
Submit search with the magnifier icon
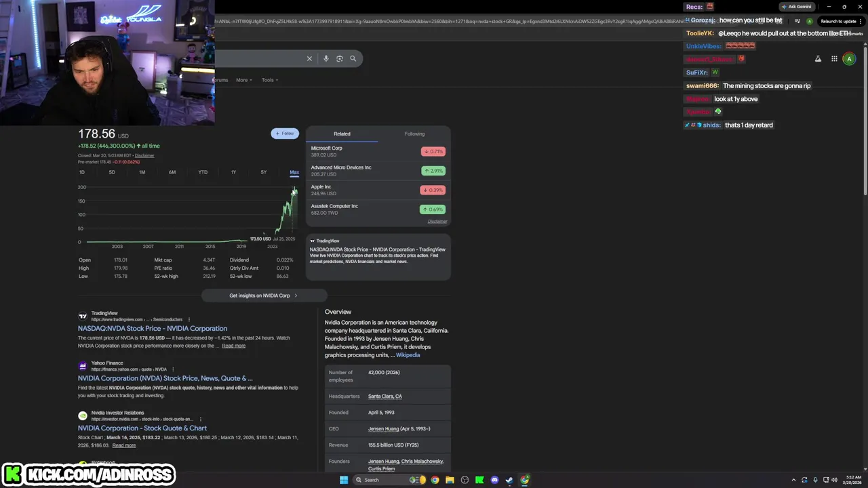point(353,59)
